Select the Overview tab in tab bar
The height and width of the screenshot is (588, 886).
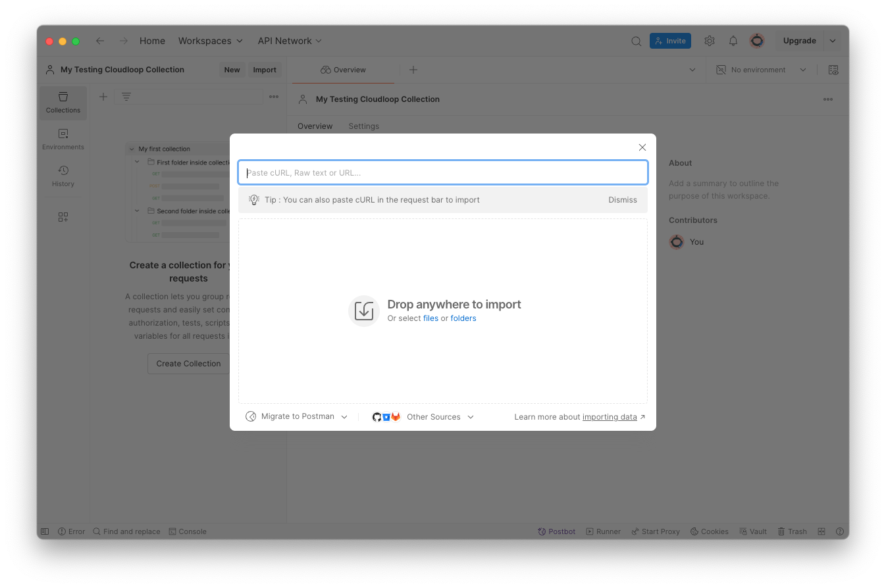coord(343,70)
